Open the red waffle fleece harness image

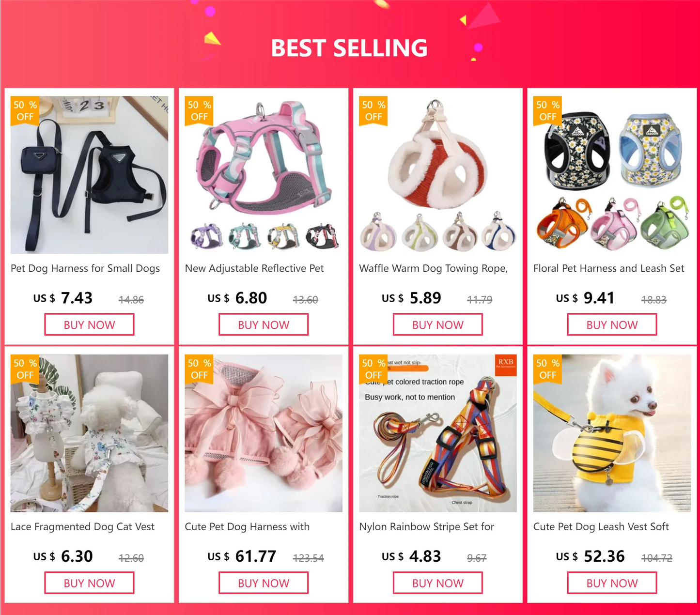(437, 175)
